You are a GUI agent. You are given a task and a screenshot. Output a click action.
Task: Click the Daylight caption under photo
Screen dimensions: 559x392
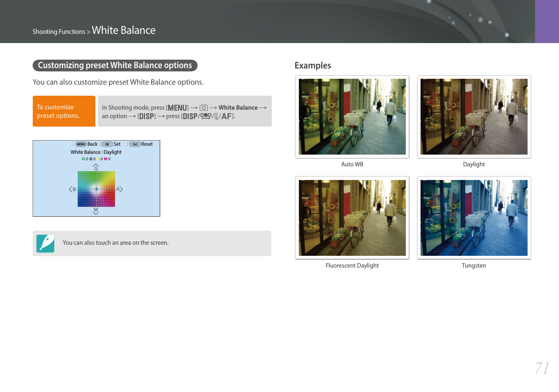(x=474, y=165)
